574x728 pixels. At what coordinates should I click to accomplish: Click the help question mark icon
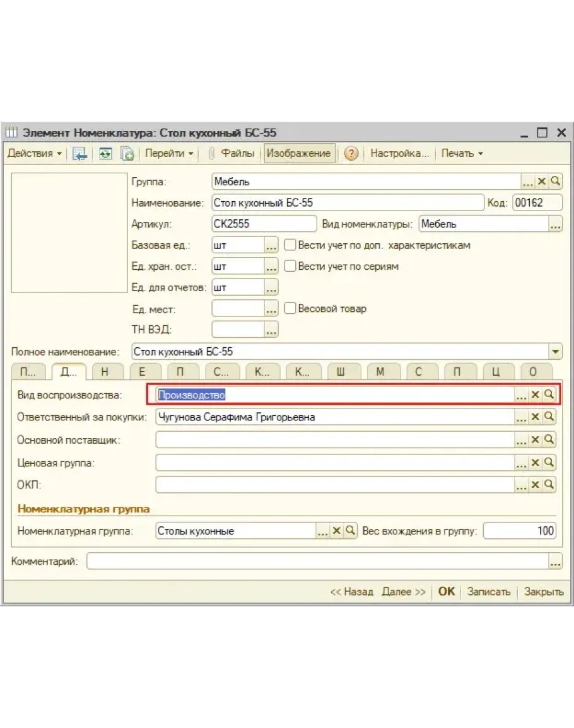point(351,154)
